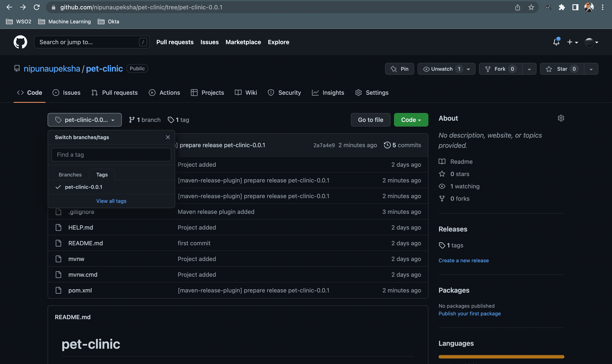Open the Issues repository tab
This screenshot has height=364, width=612.
[67, 92]
